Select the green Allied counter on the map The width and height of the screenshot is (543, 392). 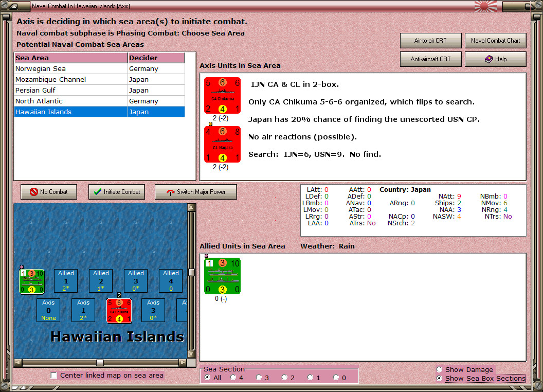[x=31, y=281]
